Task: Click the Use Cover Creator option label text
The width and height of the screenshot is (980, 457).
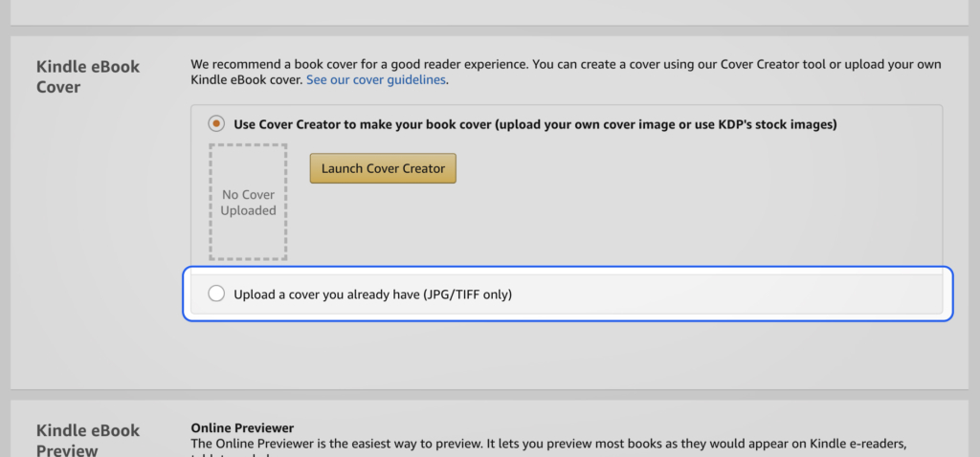Action: pyautogui.click(x=535, y=124)
